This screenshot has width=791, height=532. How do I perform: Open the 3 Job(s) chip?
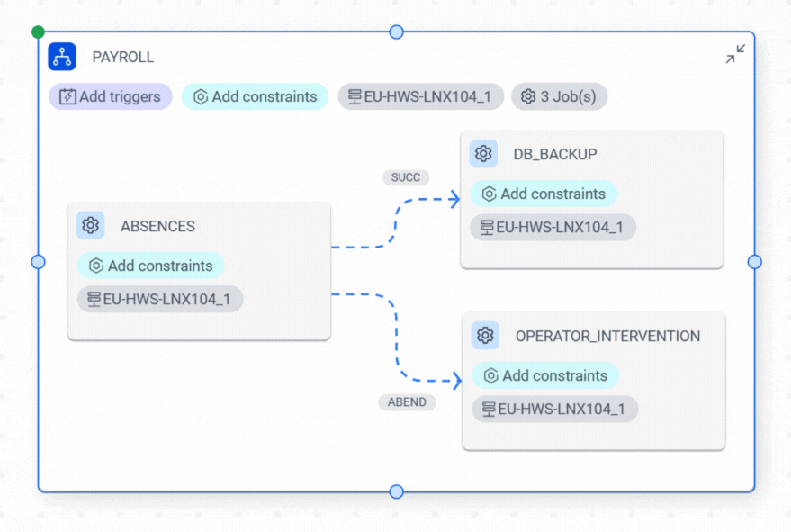click(559, 96)
